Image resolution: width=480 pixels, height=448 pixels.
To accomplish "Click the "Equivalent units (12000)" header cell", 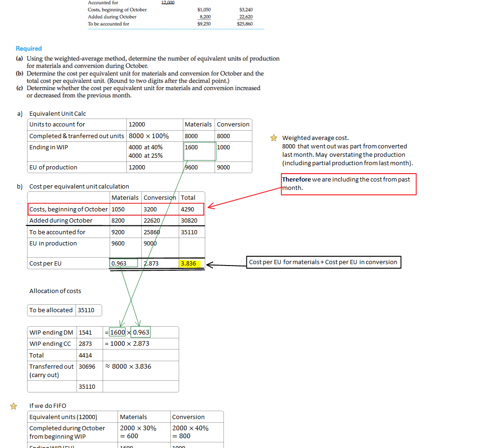I will click(x=73, y=417).
